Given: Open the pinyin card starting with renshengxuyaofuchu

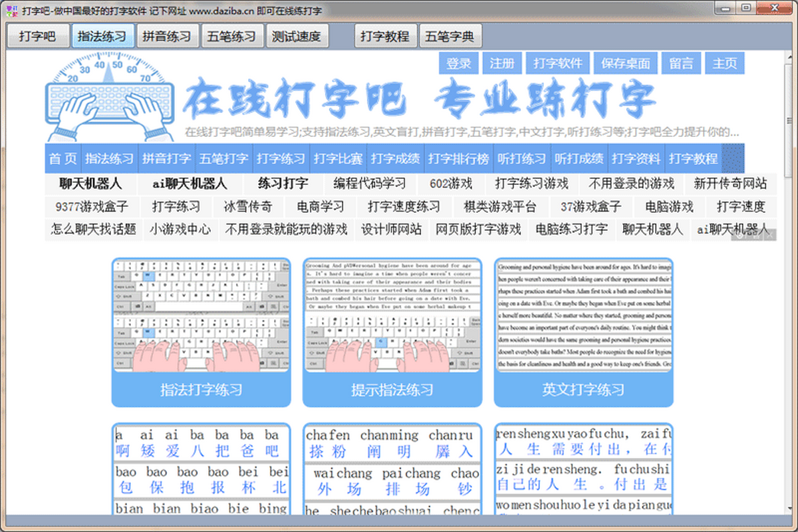Looking at the screenshot, I should click(584, 469).
